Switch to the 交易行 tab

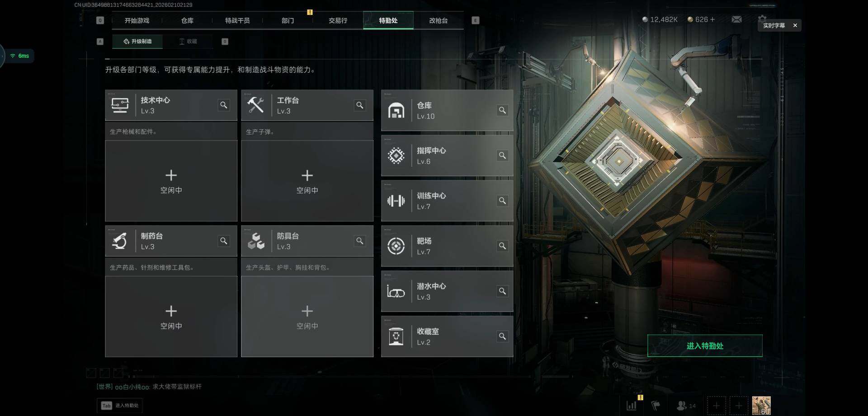[x=338, y=20]
